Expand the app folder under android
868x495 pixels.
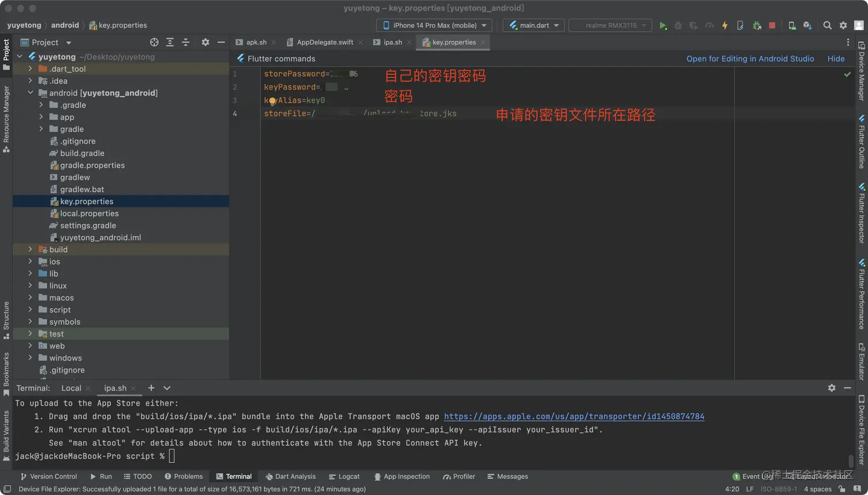(41, 117)
